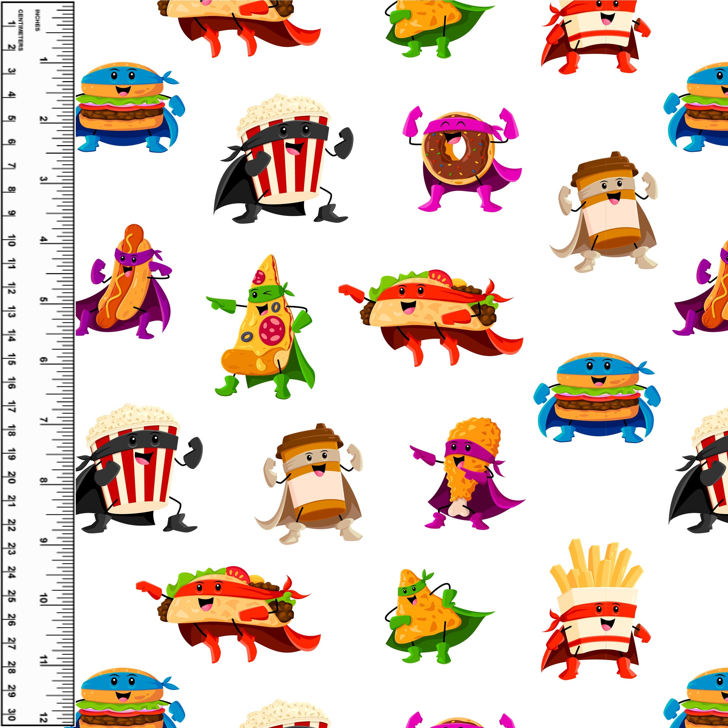The height and width of the screenshot is (728, 728).
Task: Click the 5 inch mark on ruler
Action: point(44,300)
